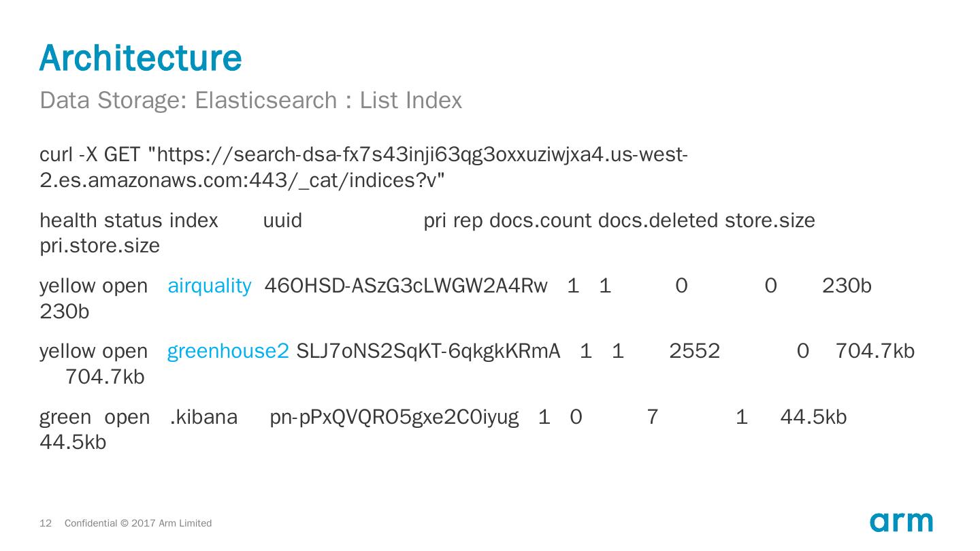Click the .kibana index name
The image size is (980, 551).
tap(203, 416)
